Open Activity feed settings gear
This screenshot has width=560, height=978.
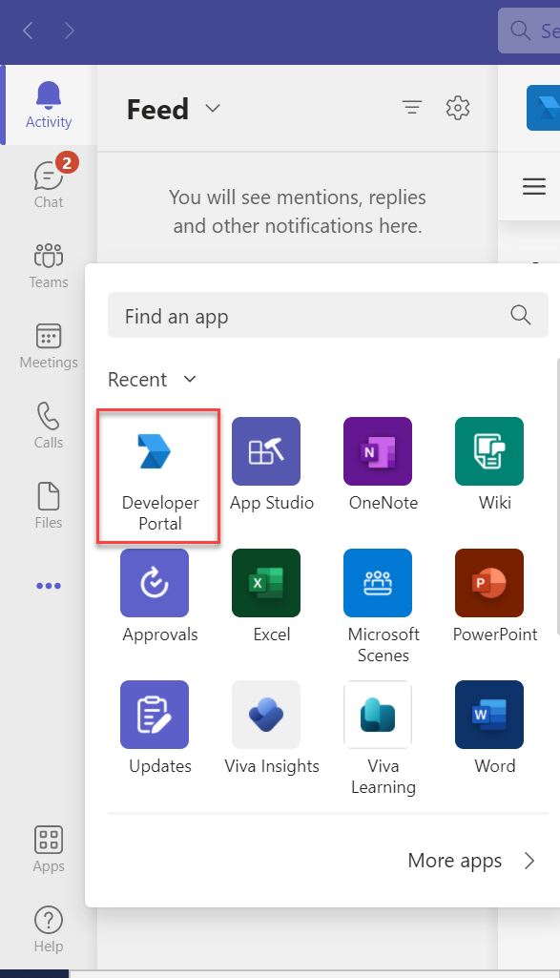[458, 108]
